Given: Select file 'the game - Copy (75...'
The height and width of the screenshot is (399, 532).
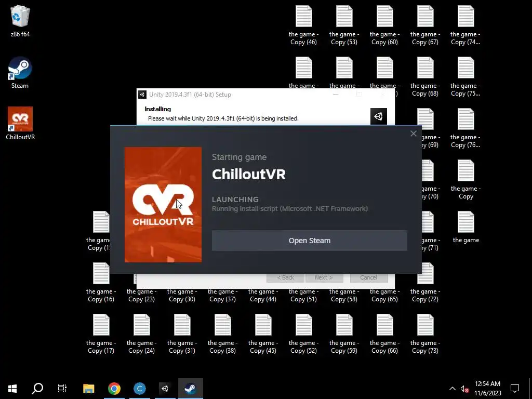Looking at the screenshot, I should pyautogui.click(x=465, y=77).
